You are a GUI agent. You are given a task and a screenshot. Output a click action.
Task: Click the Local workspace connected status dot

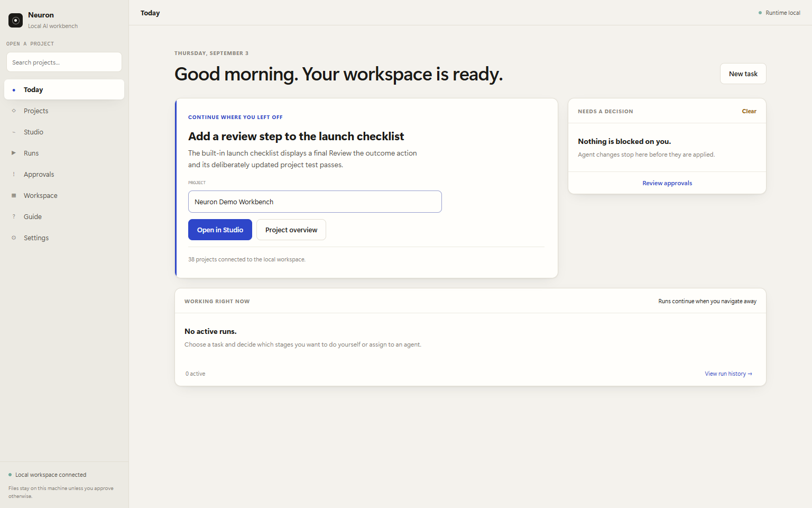10,475
